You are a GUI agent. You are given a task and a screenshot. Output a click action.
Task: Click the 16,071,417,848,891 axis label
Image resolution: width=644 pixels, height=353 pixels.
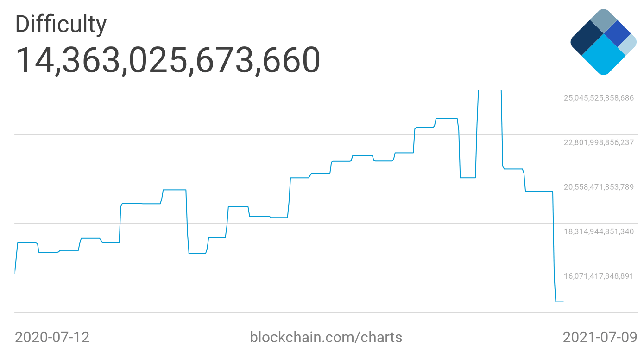(x=598, y=276)
